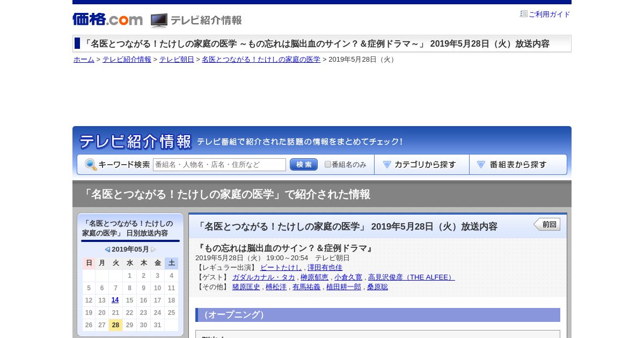Open 榊原郁恵 guest link
Image resolution: width=644 pixels, height=338 pixels.
(314, 277)
